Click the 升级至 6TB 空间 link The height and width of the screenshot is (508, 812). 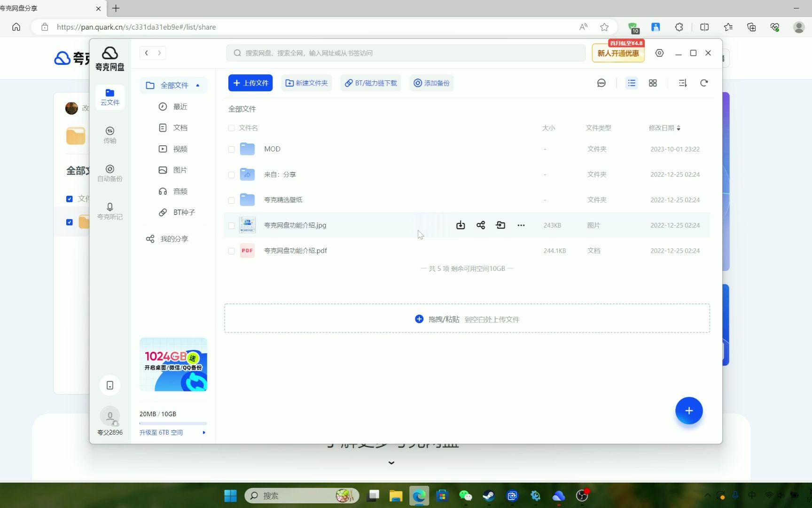click(x=161, y=432)
